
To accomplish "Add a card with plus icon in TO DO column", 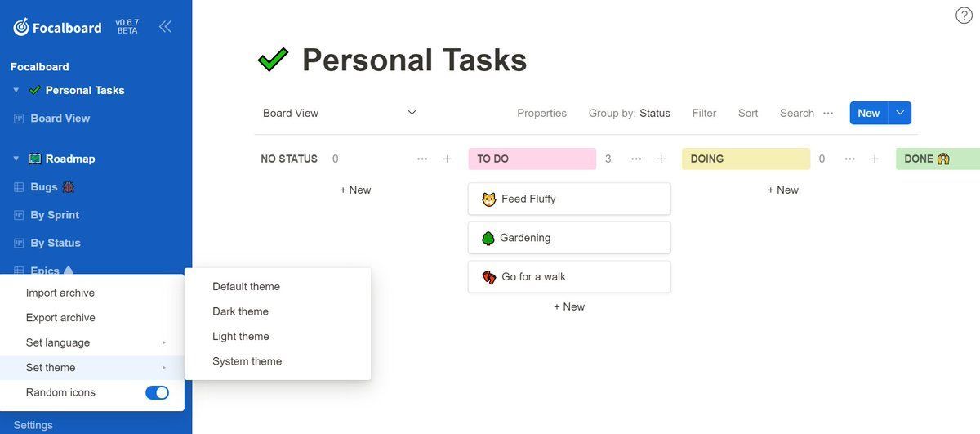I will (x=661, y=159).
